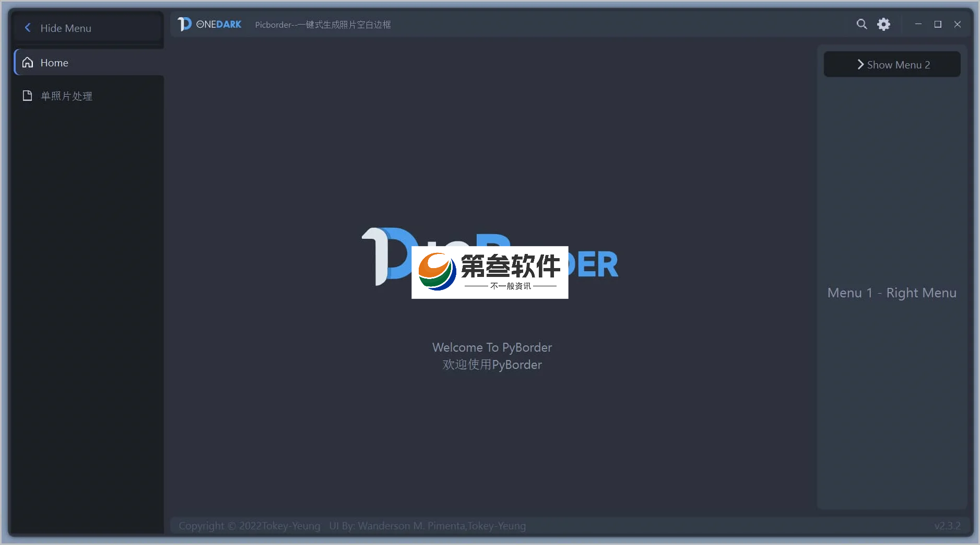
Task: Open search with the magnifier icon
Action: pos(861,24)
